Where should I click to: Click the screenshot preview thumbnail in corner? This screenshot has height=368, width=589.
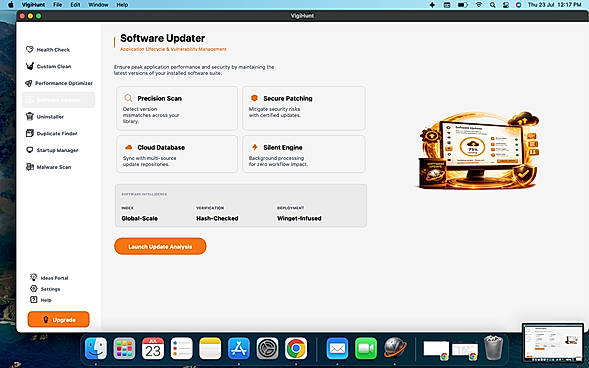pos(553,342)
